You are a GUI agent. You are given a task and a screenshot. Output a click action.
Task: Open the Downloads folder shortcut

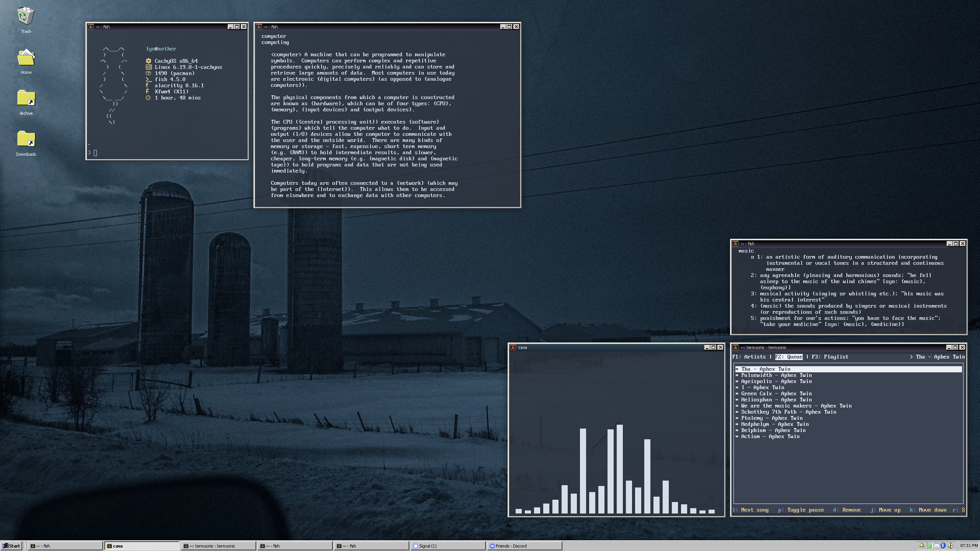pyautogui.click(x=26, y=140)
